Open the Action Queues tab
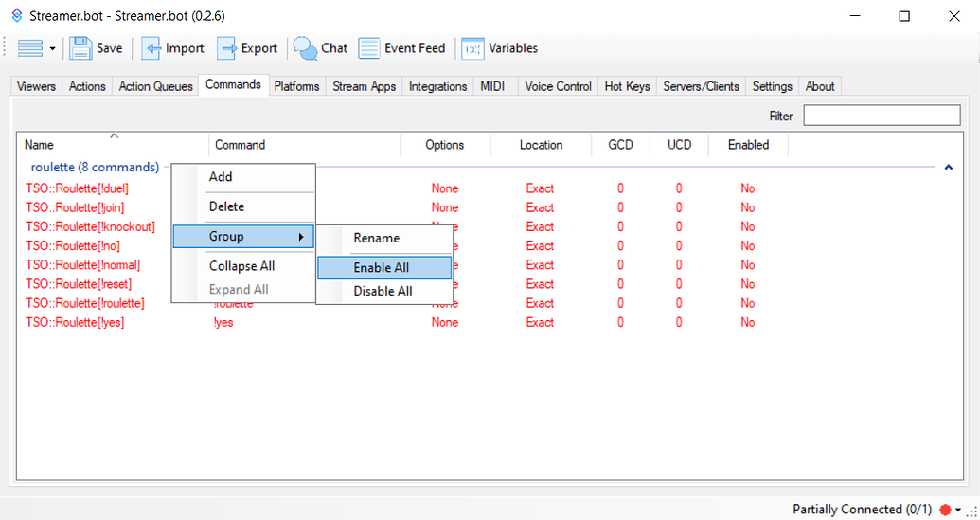 tap(155, 86)
